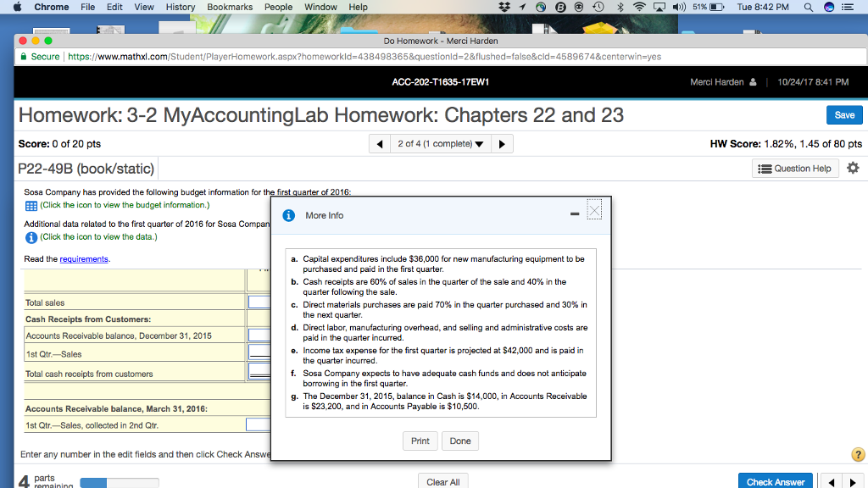The width and height of the screenshot is (868, 488).
Task: Click the bottom next part arrow
Action: click(853, 482)
